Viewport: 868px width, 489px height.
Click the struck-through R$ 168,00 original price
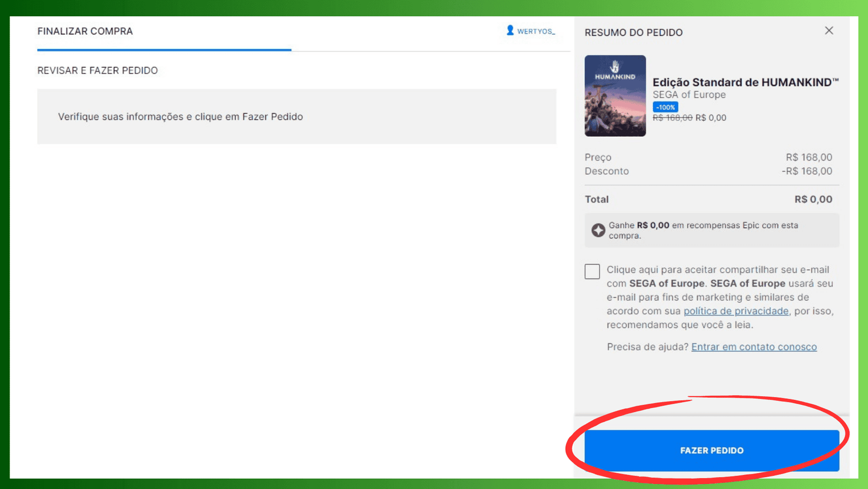[x=672, y=118]
